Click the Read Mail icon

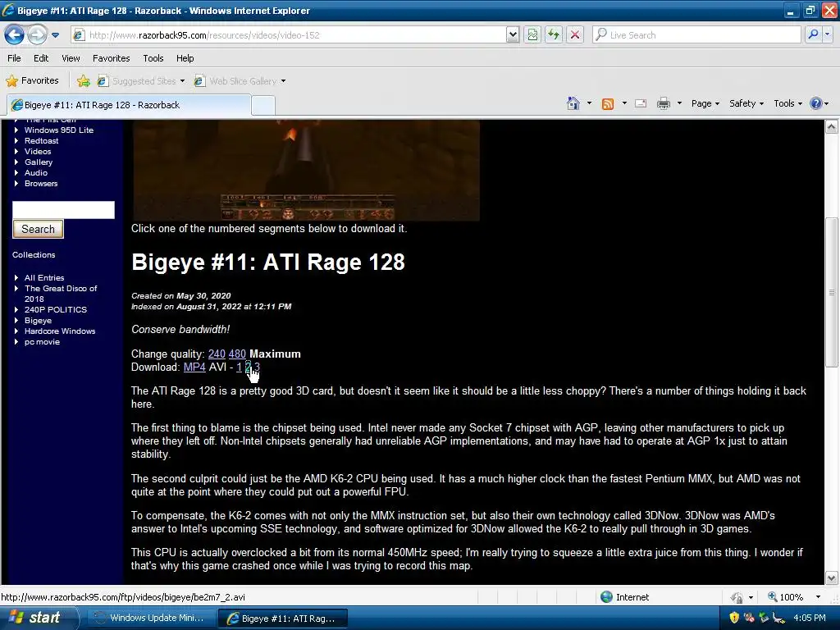(641, 103)
